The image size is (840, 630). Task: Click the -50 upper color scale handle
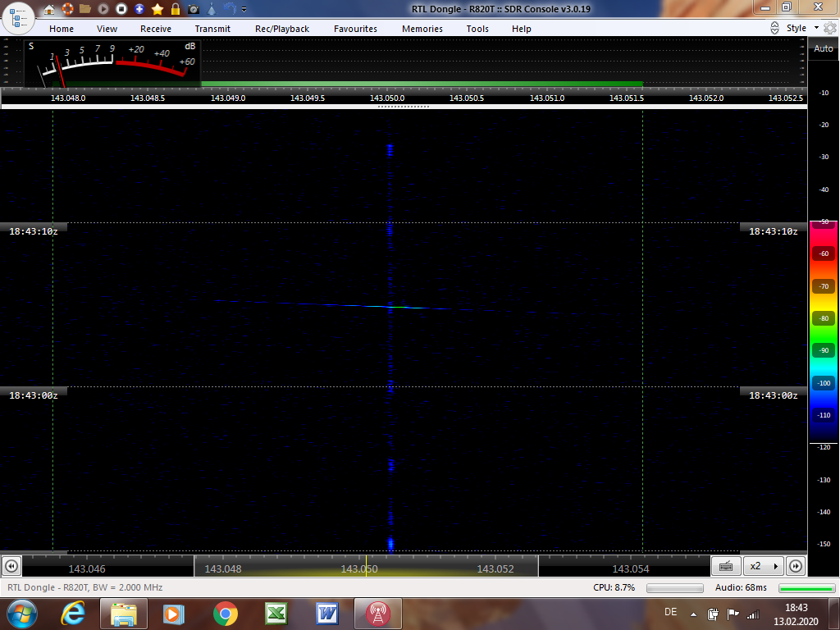pos(824,221)
